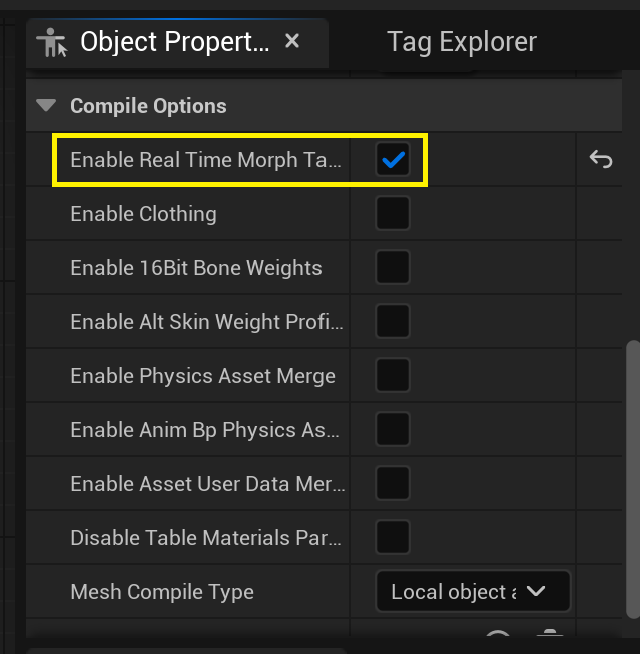
Task: Uncheck Enable Real Time Morph Targets
Action: (393, 159)
